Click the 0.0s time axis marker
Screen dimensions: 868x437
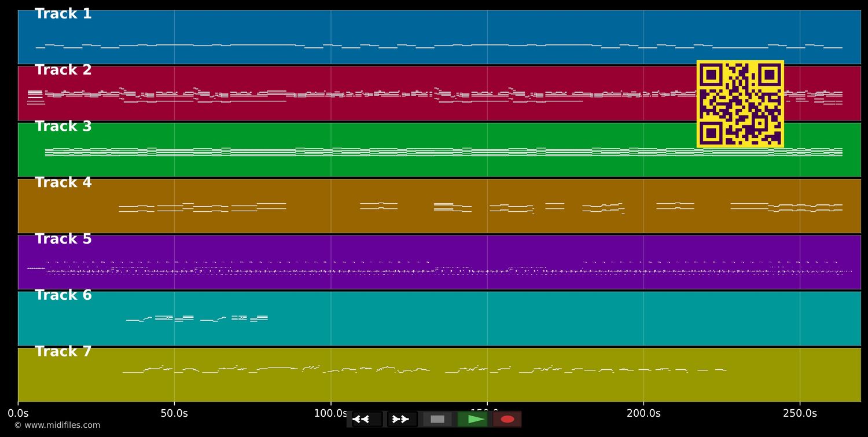click(18, 413)
